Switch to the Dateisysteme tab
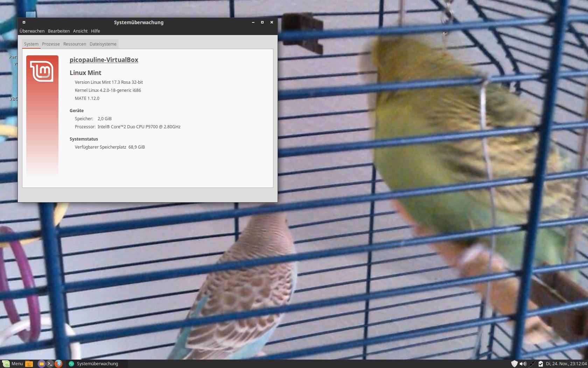Viewport: 588px width, 368px height. 103,44
